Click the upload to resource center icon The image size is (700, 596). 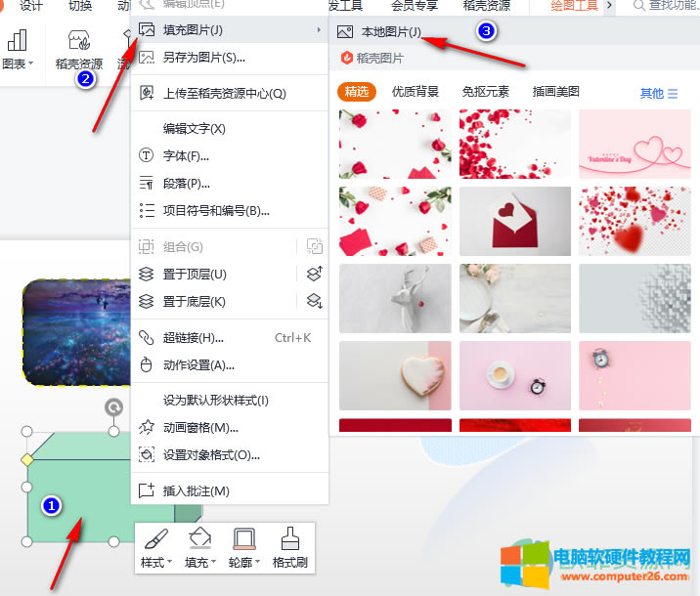click(x=146, y=93)
